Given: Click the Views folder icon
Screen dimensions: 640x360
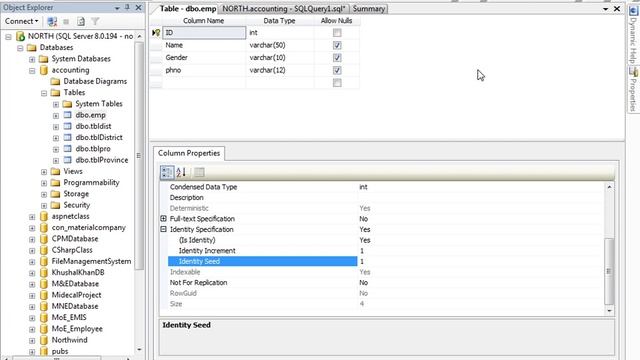Looking at the screenshot, I should click(56, 171).
